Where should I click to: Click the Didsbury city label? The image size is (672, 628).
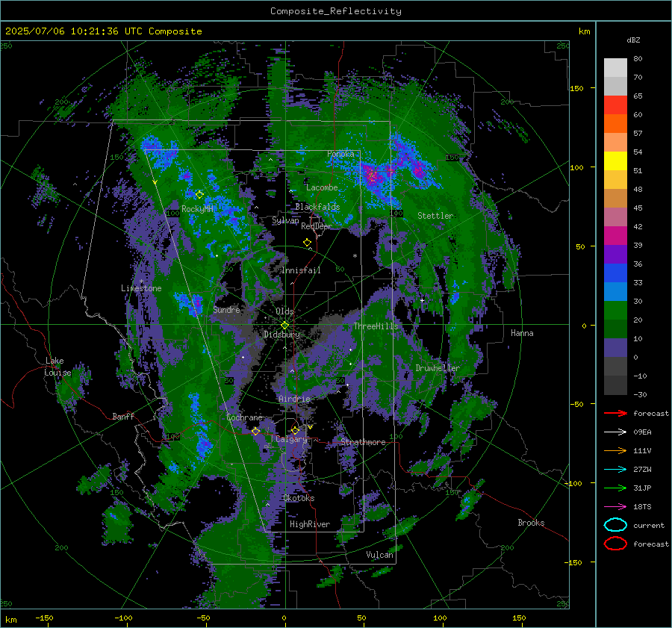[282, 335]
